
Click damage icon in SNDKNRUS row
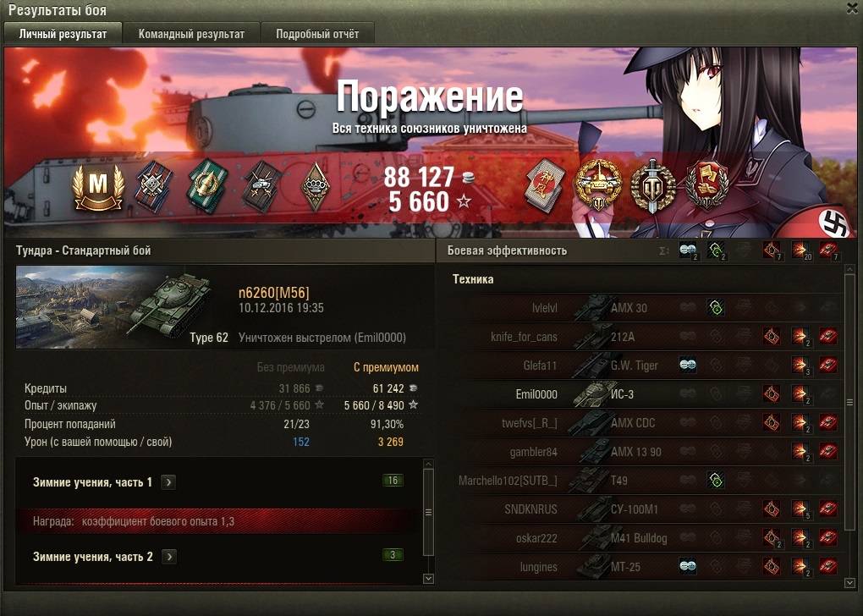pos(800,509)
